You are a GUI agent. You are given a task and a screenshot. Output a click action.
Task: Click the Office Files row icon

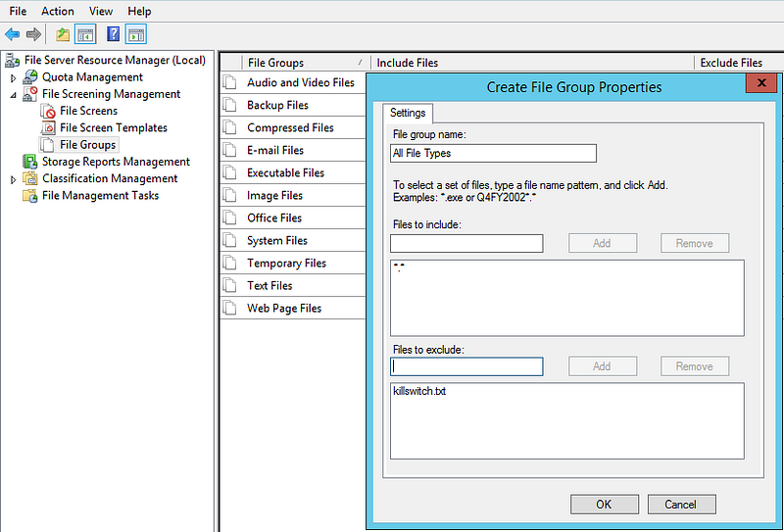pyautogui.click(x=230, y=218)
